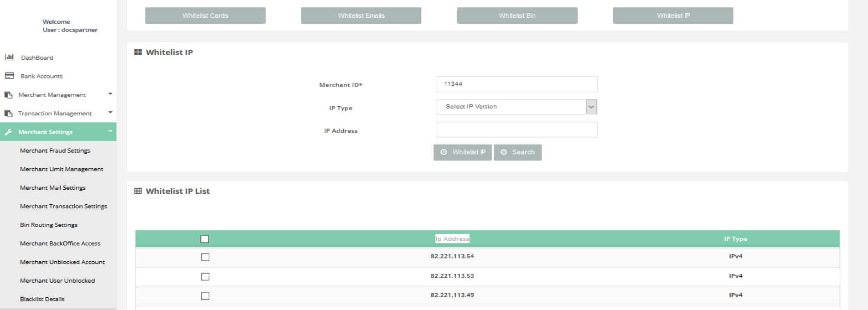Click the Whitelist IP List table icon
868x310 pixels.
pos(138,191)
